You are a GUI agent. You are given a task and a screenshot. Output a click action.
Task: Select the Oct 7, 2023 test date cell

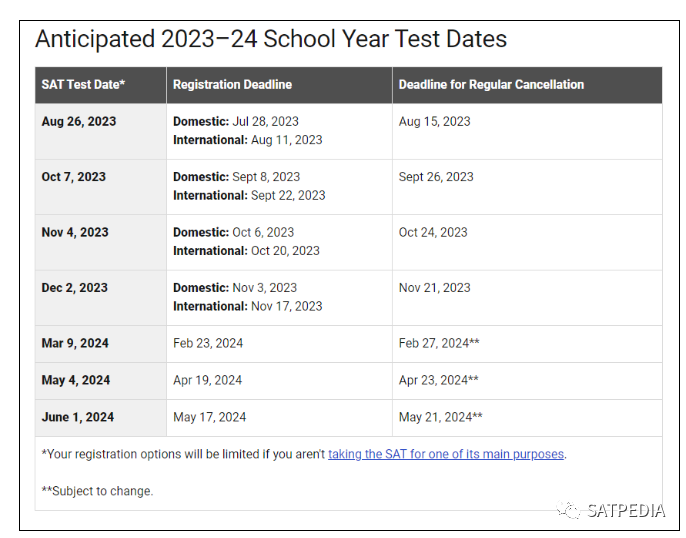[x=74, y=177]
